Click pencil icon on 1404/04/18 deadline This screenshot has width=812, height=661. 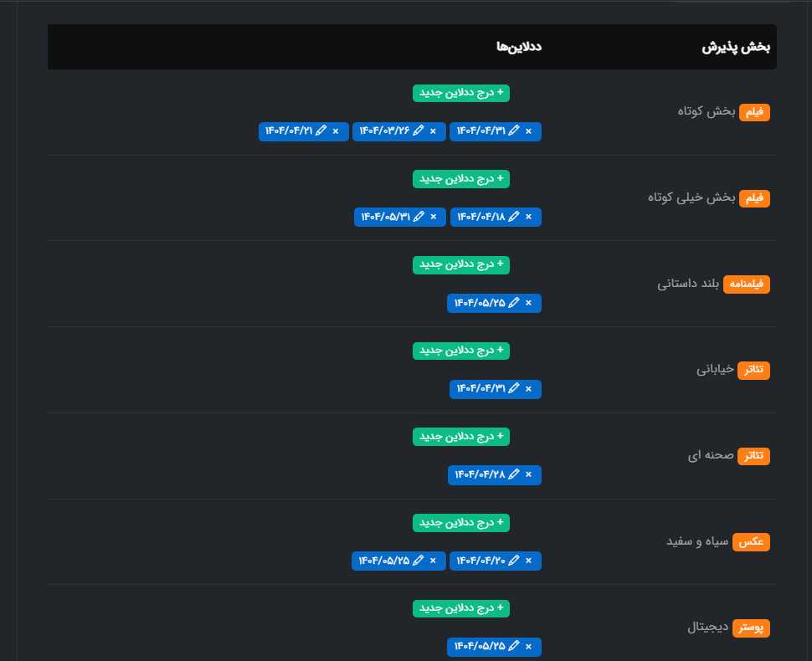click(x=514, y=218)
